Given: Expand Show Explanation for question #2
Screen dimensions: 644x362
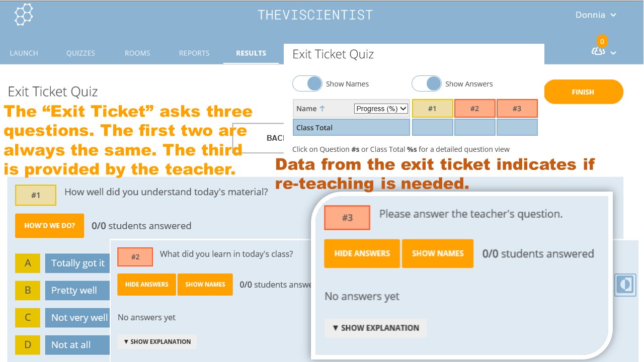Looking at the screenshot, I should click(x=157, y=341).
